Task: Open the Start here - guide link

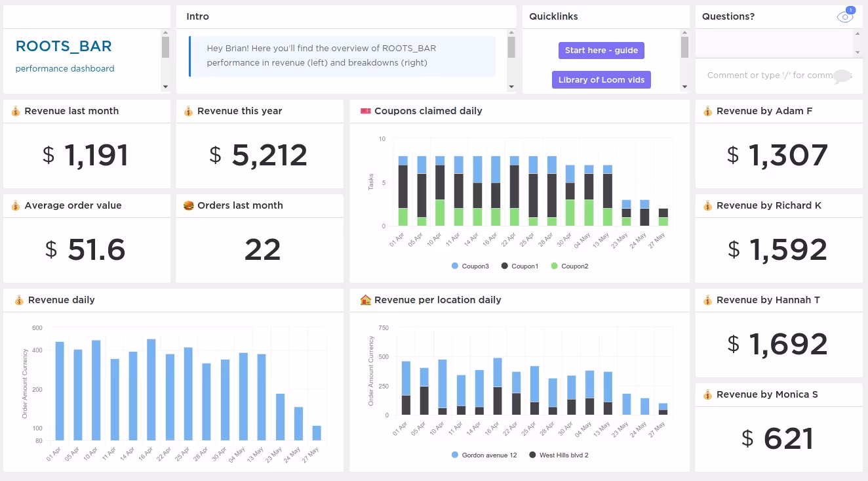Action: [601, 50]
